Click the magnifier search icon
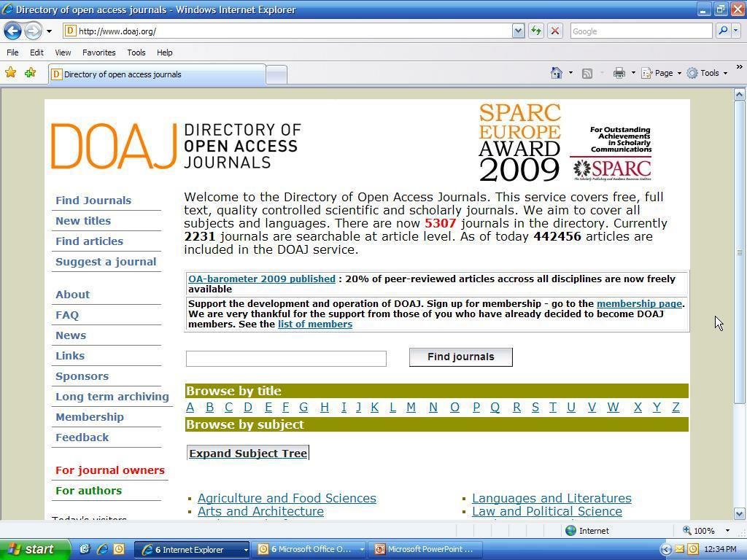Screen dimensions: 747x560 click(723, 31)
